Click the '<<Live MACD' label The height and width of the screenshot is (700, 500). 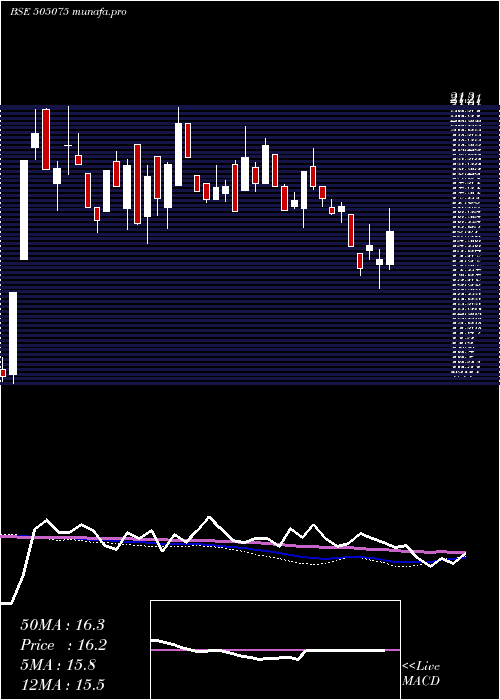(421, 674)
